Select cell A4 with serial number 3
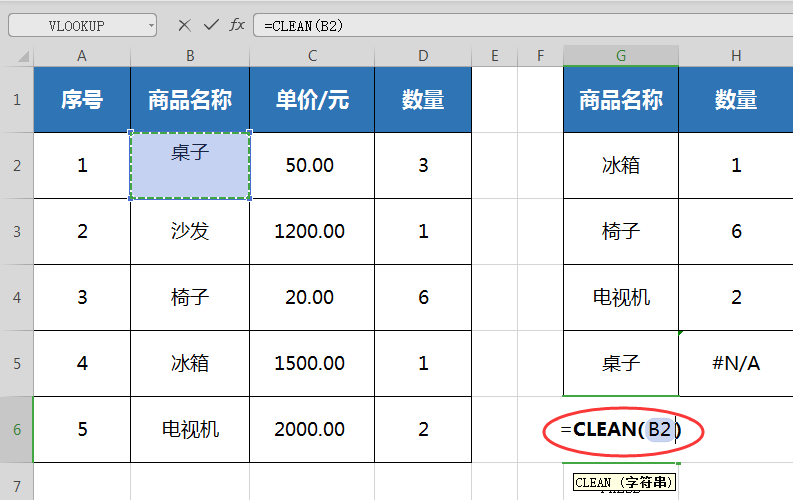 pos(82,298)
